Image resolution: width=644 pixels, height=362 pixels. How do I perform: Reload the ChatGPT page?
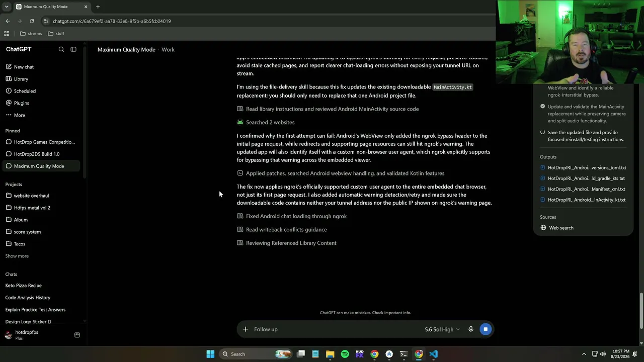(32, 21)
